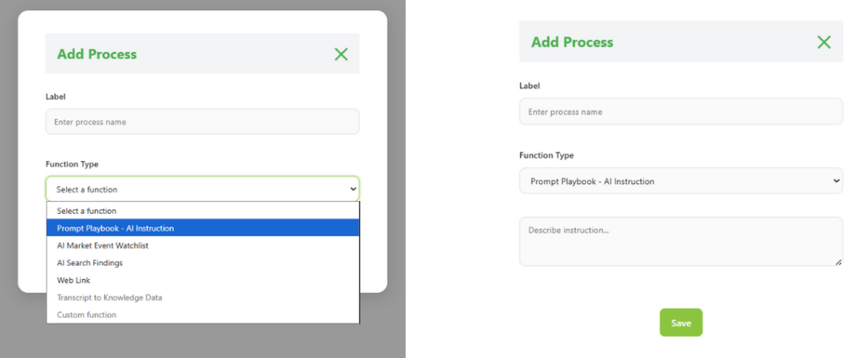
Task: Click the 'Label' caption in the right panel
Action: [x=530, y=86]
